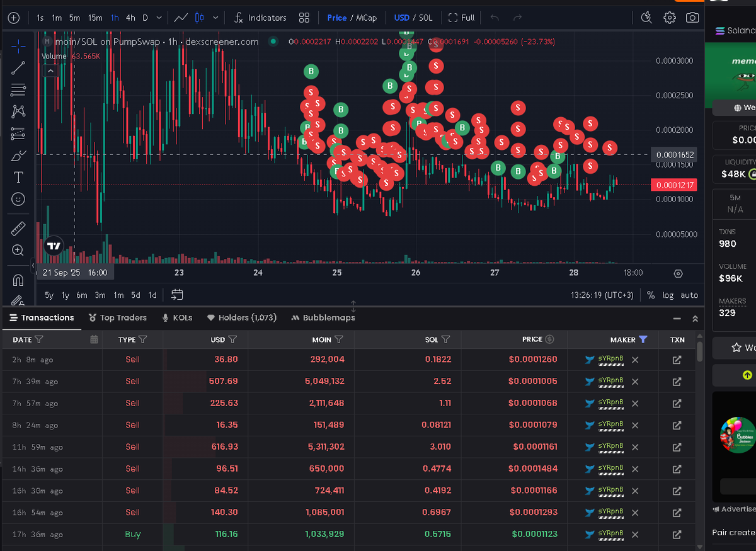Switch to the KOLs tab

(x=177, y=318)
